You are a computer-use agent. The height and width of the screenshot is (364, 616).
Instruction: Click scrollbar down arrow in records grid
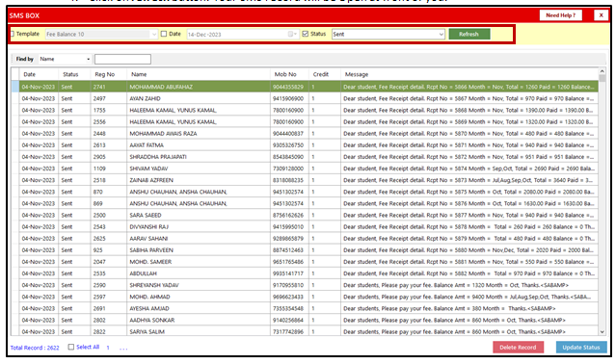(602, 332)
